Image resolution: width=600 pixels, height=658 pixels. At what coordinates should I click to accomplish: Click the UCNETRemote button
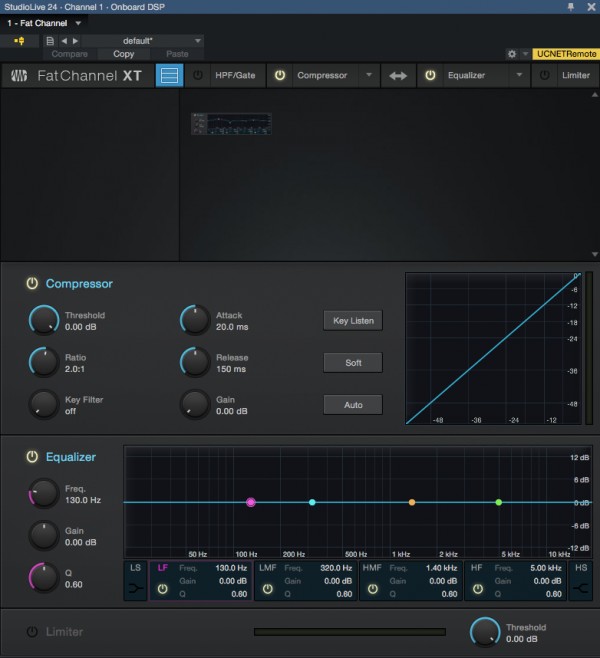(566, 54)
